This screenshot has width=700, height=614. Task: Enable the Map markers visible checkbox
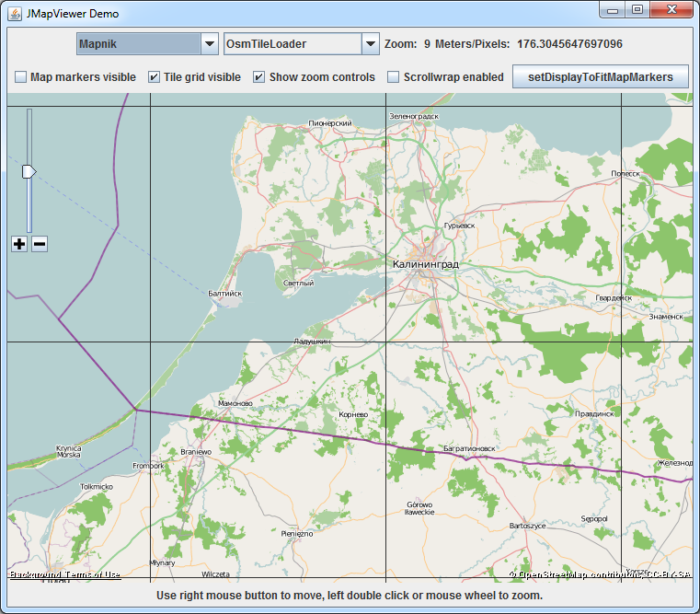pyautogui.click(x=20, y=77)
